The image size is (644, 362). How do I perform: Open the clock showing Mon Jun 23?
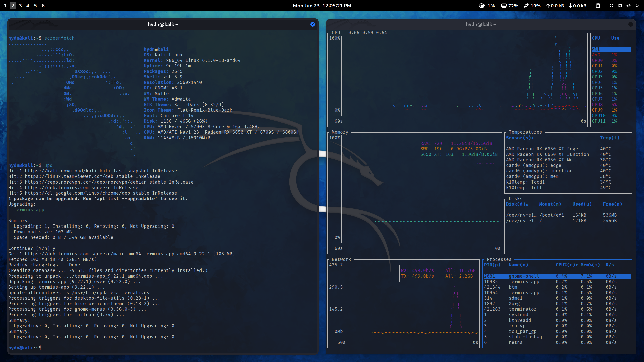(322, 6)
